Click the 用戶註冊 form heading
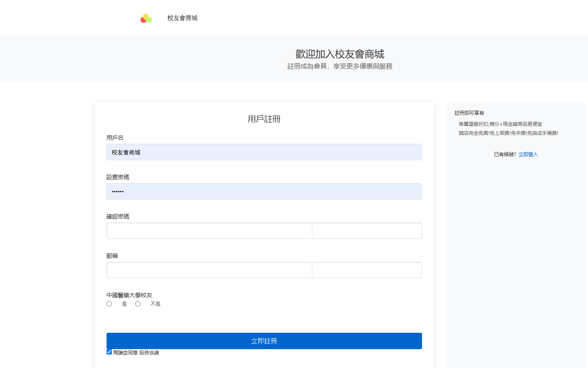588x368 pixels. coord(264,119)
